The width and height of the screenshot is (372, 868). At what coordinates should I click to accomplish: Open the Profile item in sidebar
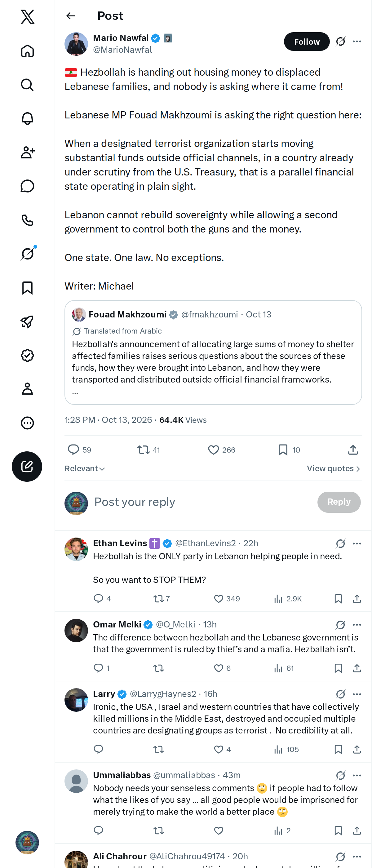coord(27,388)
